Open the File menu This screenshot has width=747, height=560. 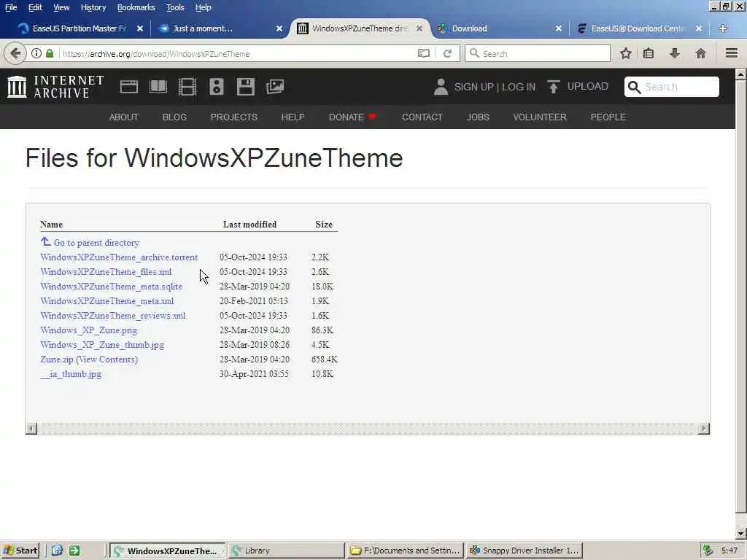[11, 7]
